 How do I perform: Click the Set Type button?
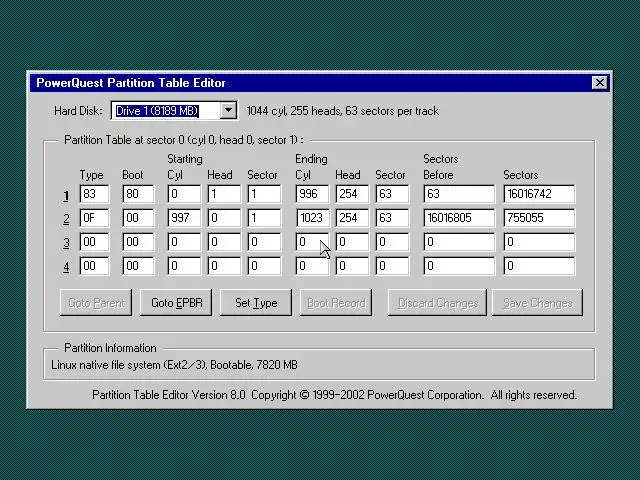[256, 302]
